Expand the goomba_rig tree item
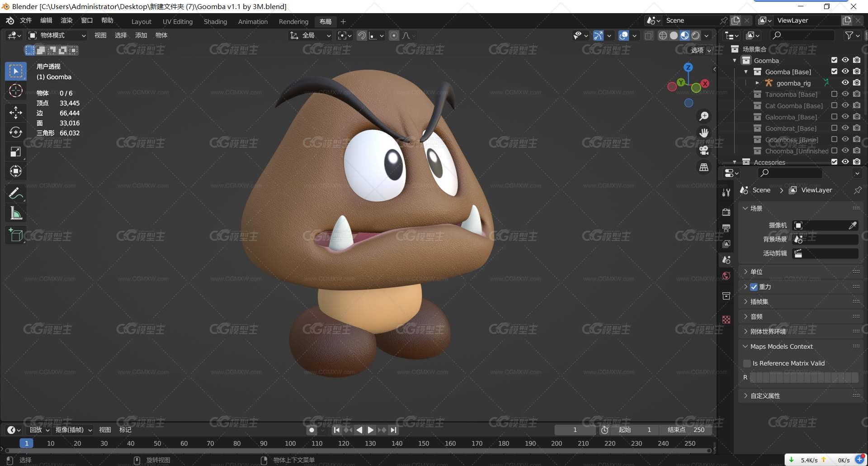 click(x=757, y=83)
